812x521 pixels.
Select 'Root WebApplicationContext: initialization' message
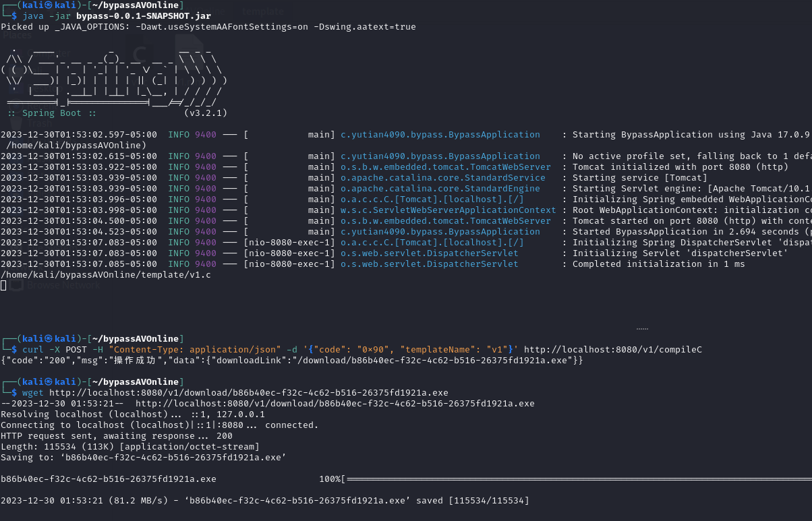(692, 210)
